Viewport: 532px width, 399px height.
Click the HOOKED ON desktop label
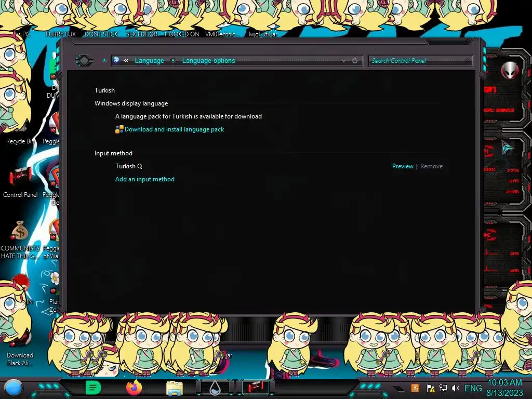click(182, 34)
